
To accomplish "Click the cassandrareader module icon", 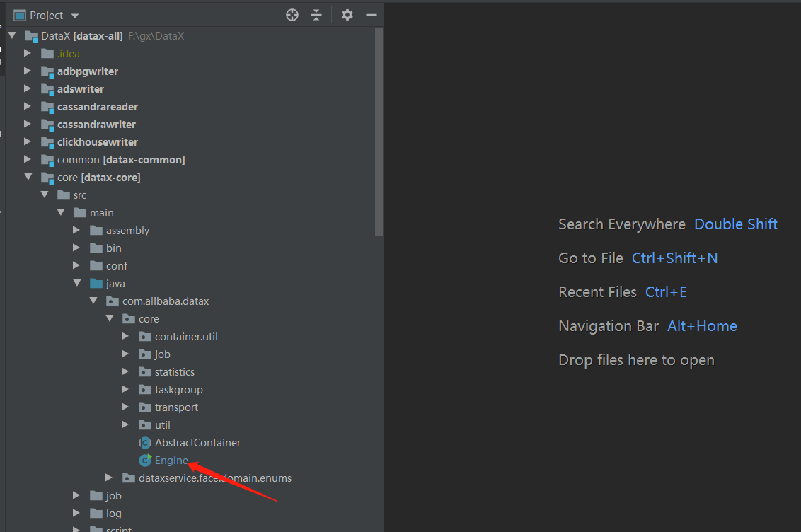I will point(47,108).
